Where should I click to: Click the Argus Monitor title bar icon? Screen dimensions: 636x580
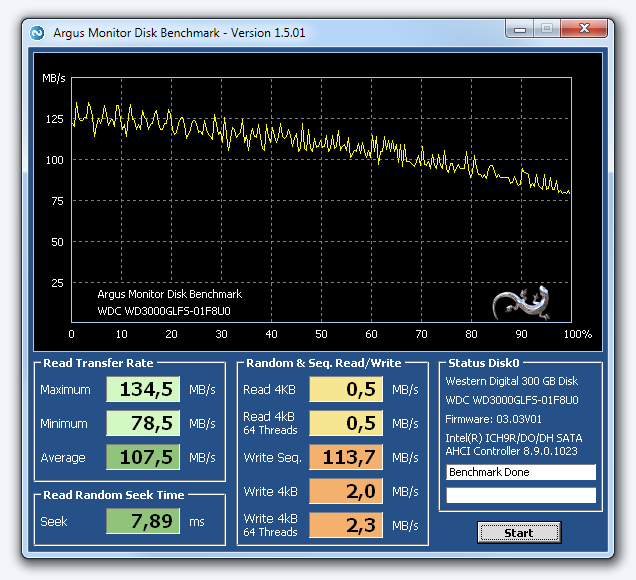click(x=37, y=32)
